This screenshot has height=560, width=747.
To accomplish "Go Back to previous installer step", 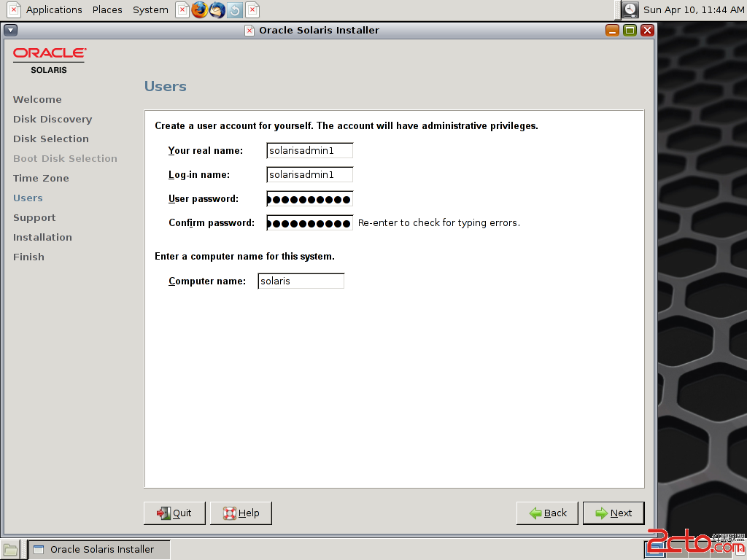I will tap(547, 513).
